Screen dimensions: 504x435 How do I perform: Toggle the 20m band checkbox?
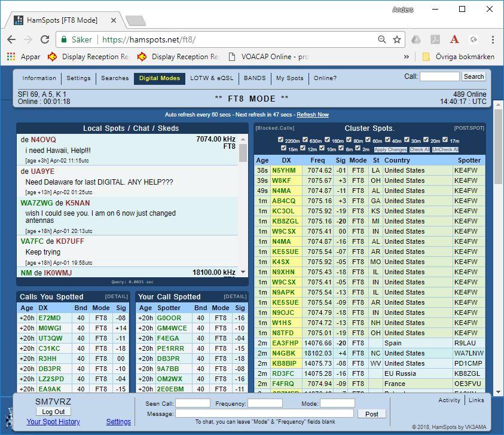[426, 139]
